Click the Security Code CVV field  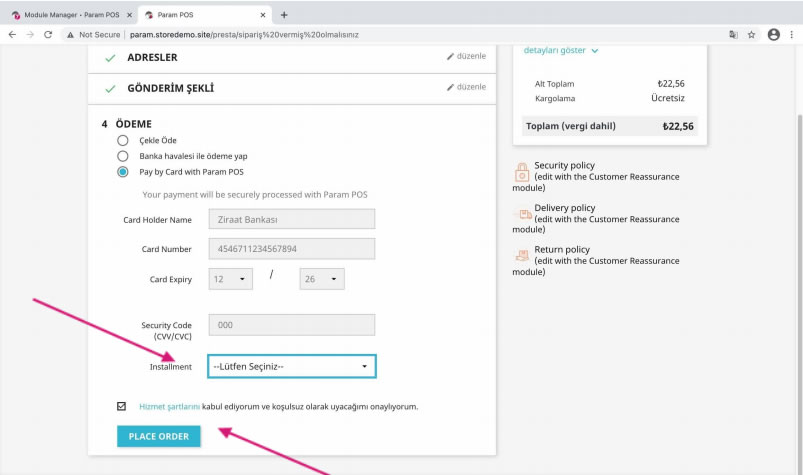click(292, 325)
